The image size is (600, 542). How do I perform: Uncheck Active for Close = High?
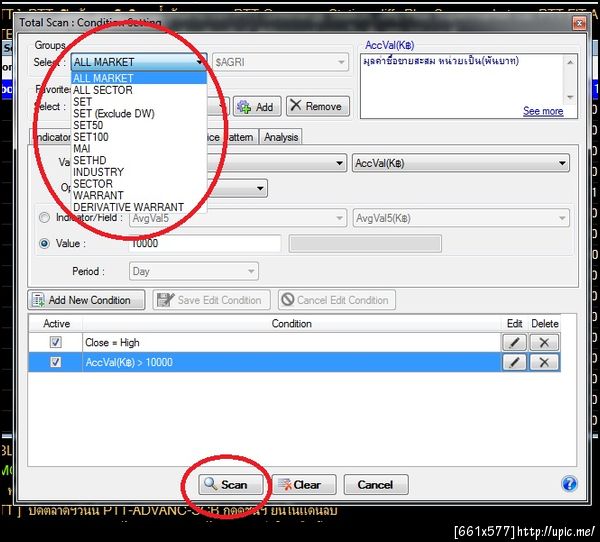click(56, 342)
